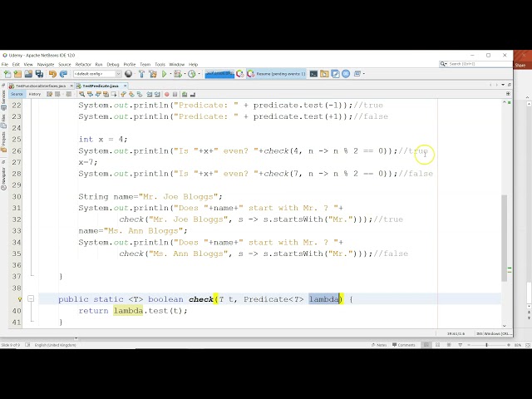Click the PowerPoint Share button
Screen dimensions: 532x399
coord(520,66)
